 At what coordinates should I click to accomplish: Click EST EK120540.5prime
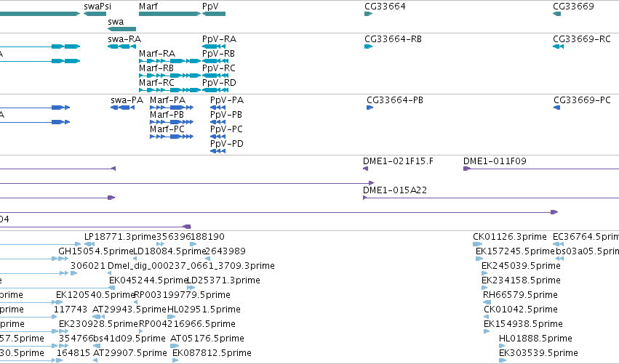(x=95, y=295)
